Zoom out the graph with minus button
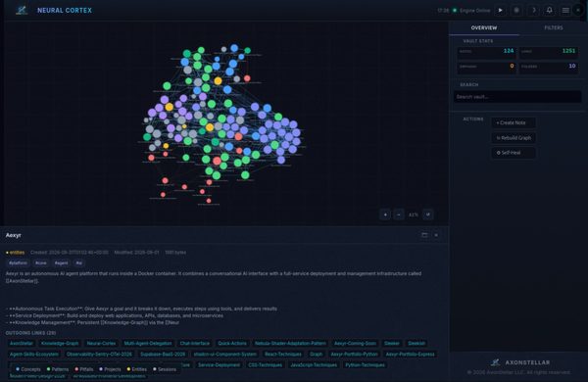588x382 pixels. 399,215
